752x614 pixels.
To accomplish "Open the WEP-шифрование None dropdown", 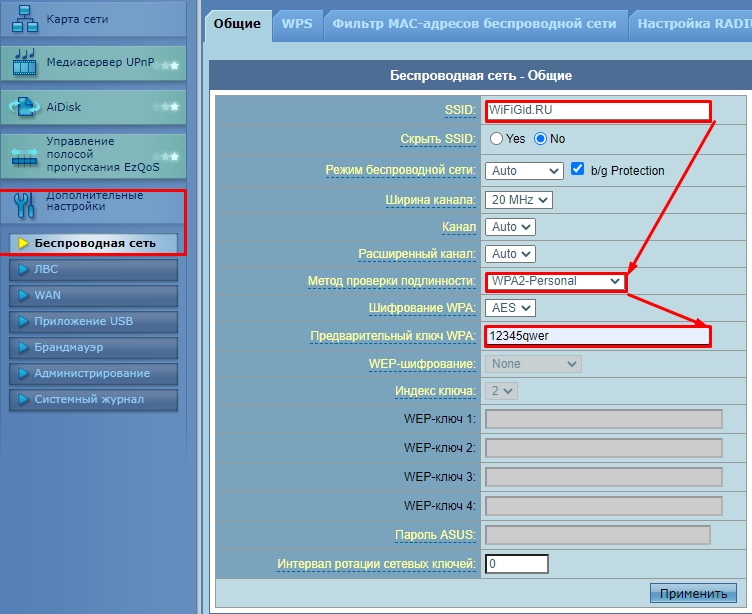I will point(533,364).
